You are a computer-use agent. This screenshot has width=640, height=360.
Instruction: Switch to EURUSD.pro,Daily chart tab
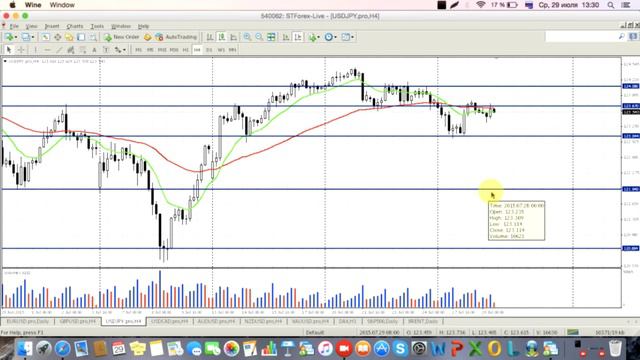point(28,322)
